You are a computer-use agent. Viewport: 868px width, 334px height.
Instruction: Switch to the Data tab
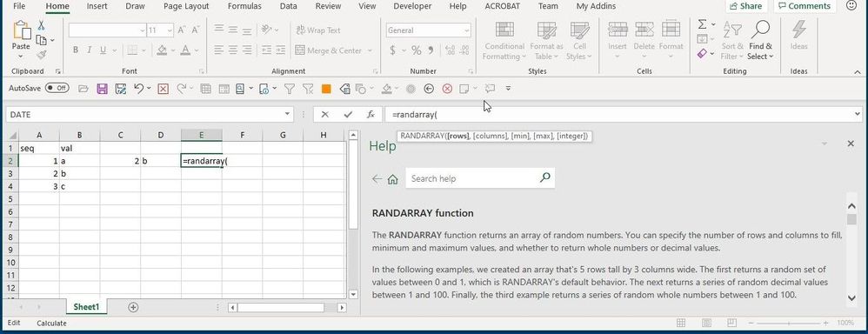coord(288,6)
